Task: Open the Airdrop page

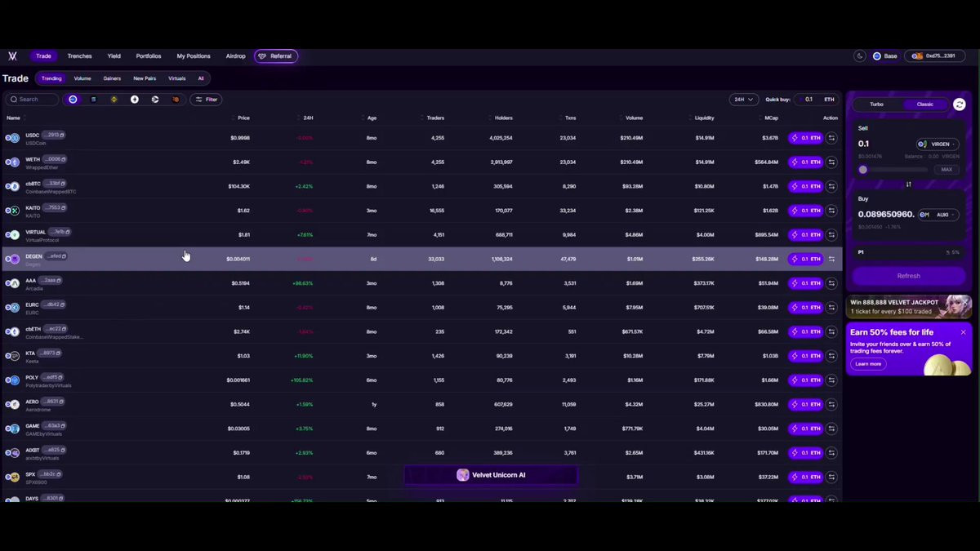Action: (x=235, y=56)
